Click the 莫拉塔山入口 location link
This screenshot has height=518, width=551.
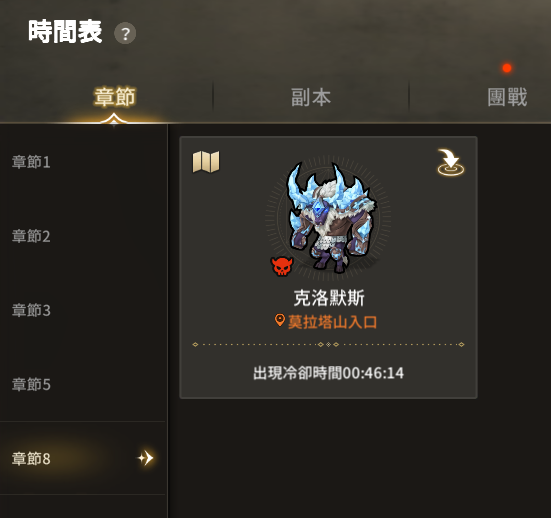[332, 322]
